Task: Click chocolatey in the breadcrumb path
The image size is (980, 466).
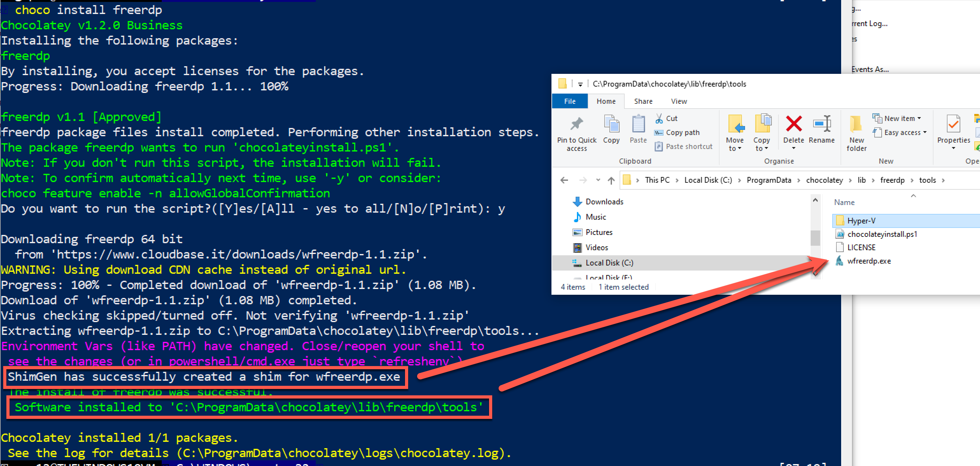Action: pyautogui.click(x=824, y=180)
